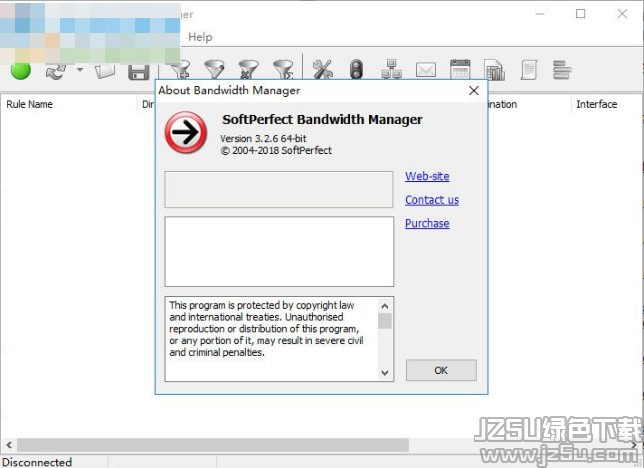Click the report chart icon
Screen dimensions: 644x468
tap(494, 69)
